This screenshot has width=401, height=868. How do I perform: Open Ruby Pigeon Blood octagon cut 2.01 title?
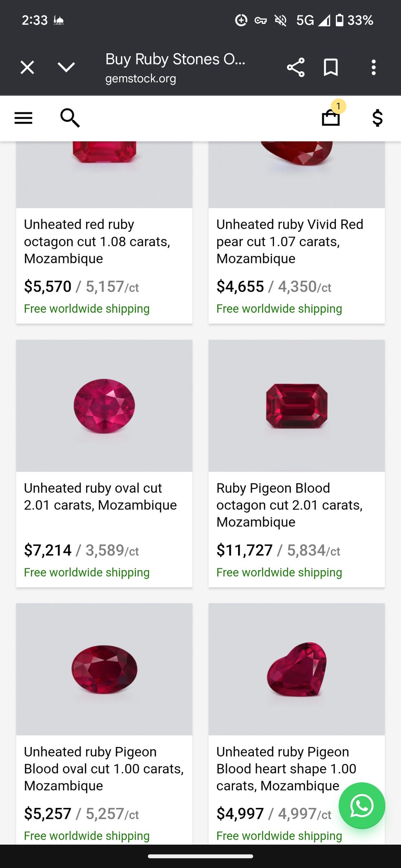point(289,505)
